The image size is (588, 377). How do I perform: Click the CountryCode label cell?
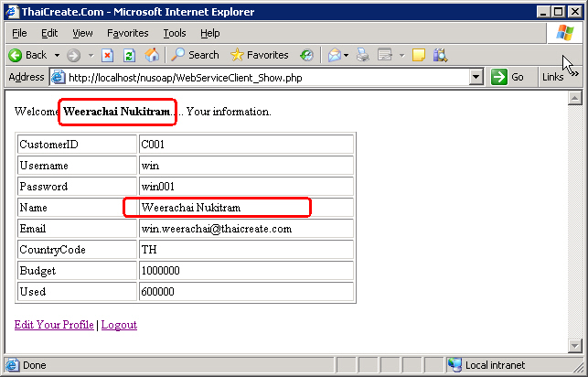pyautogui.click(x=77, y=250)
